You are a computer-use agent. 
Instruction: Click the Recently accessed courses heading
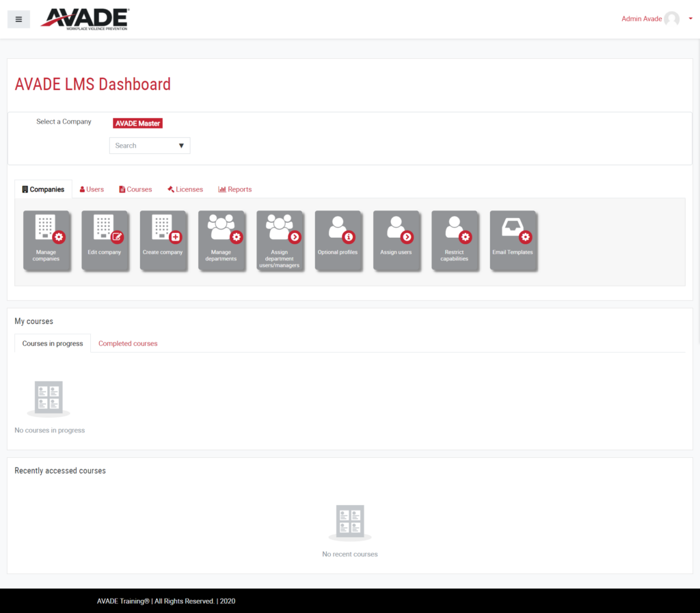point(60,471)
